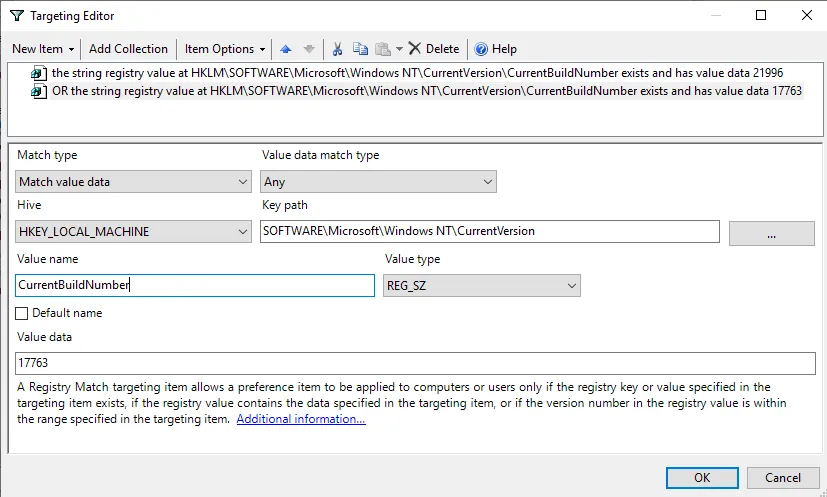This screenshot has height=497, width=827.
Task: Delete the selected targeting item
Action: pyautogui.click(x=433, y=49)
